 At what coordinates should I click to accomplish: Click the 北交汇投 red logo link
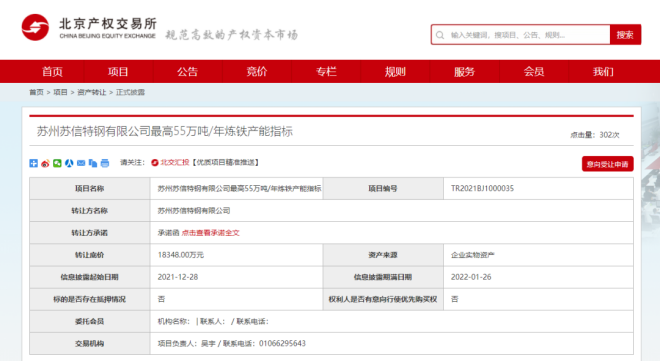[170, 162]
